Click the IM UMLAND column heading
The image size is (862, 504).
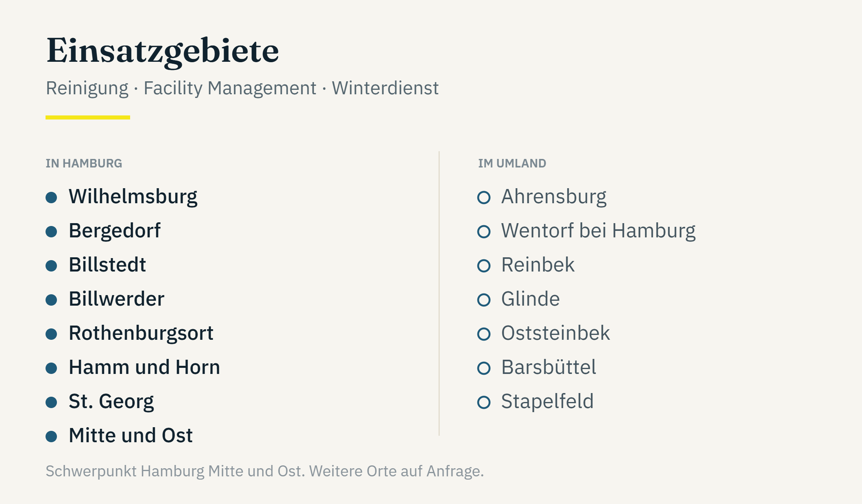(512, 163)
